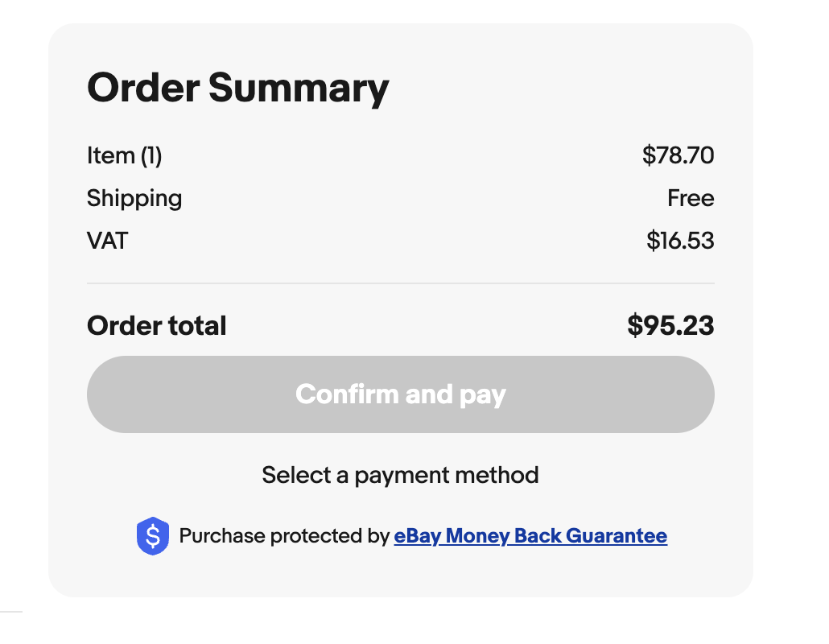Click the word 'Select' below the gray button
Viewport: 829px width, 644px height.
(x=296, y=475)
